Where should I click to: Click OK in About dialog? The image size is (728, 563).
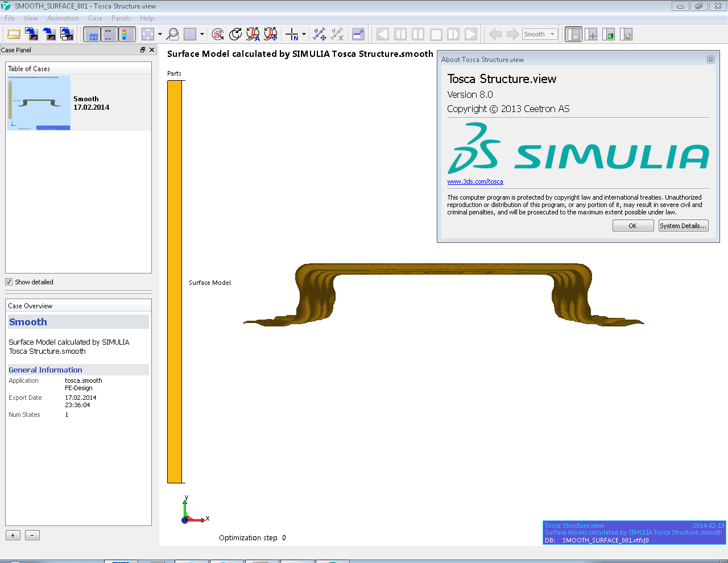coord(633,226)
